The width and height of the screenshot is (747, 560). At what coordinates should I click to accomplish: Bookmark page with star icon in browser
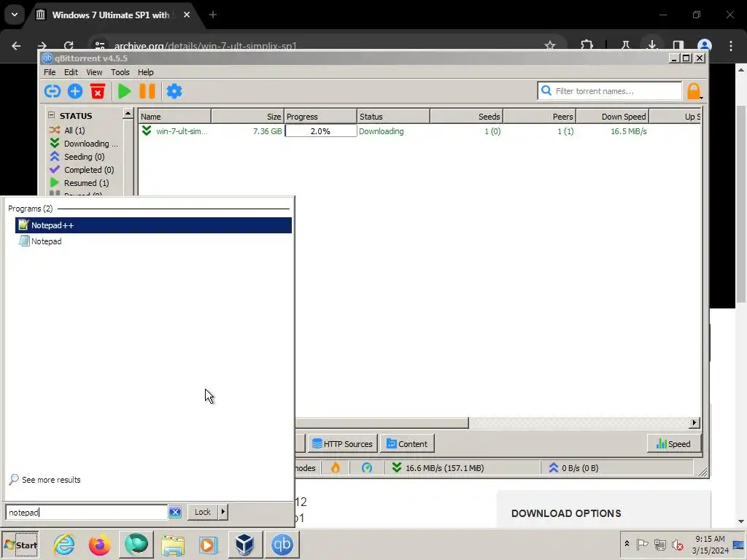pyautogui.click(x=550, y=46)
